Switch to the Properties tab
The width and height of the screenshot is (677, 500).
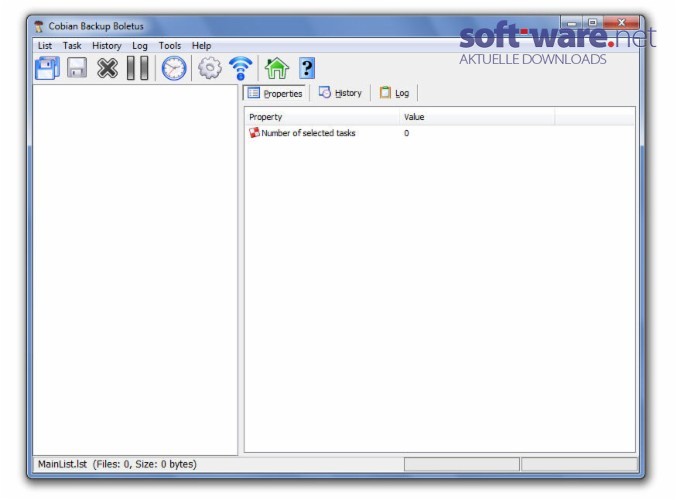pos(275,93)
